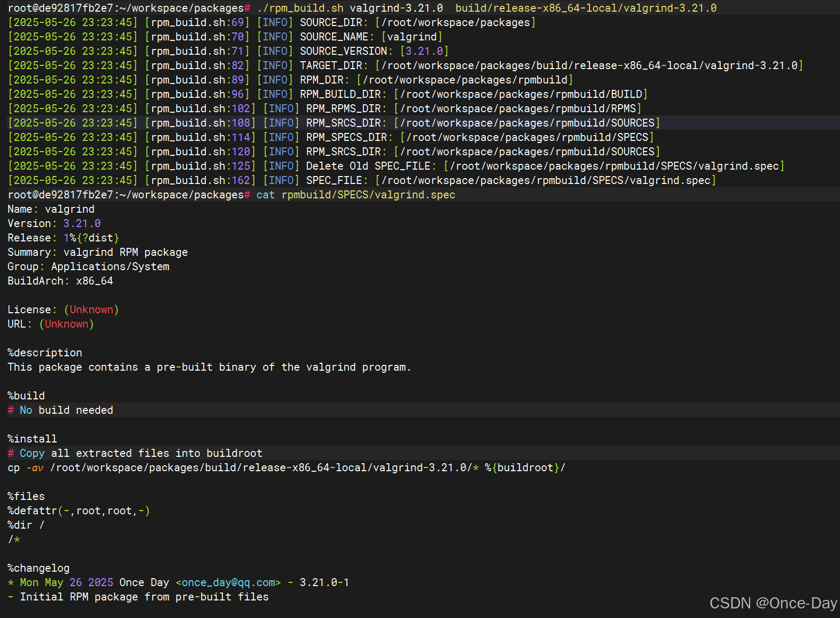Click 'Group: Applications/System' spec line

tap(88, 266)
